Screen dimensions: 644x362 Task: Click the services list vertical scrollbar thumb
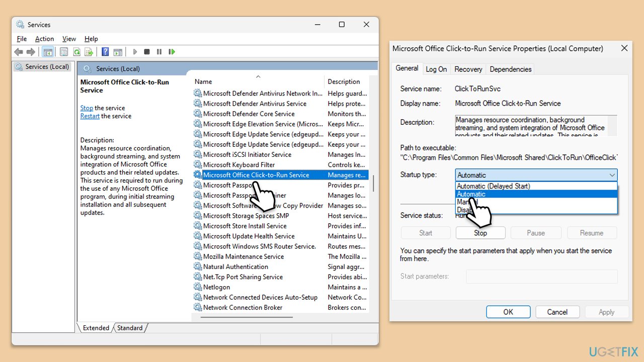tap(373, 184)
